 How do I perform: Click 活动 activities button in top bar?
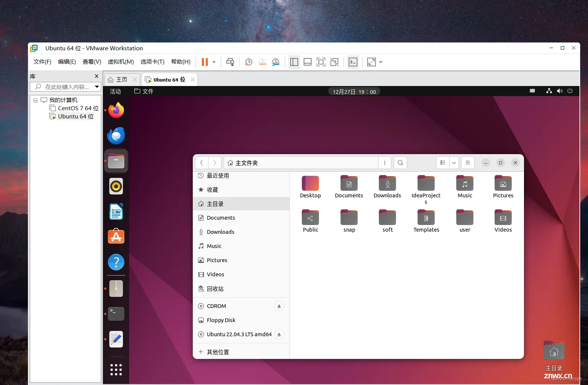115,92
